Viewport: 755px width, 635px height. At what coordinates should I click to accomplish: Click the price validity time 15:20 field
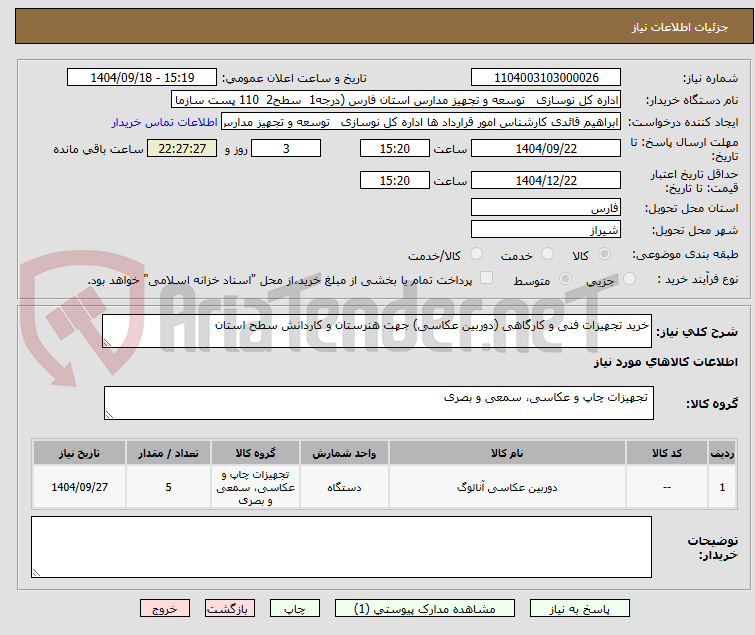pos(394,181)
